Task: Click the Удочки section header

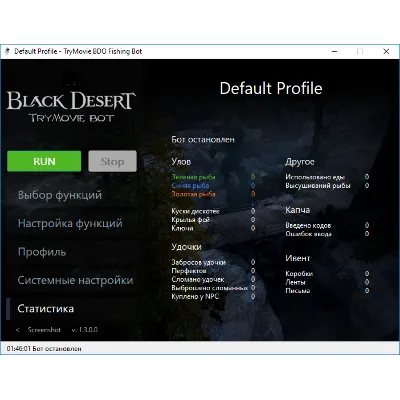Action: (x=186, y=247)
